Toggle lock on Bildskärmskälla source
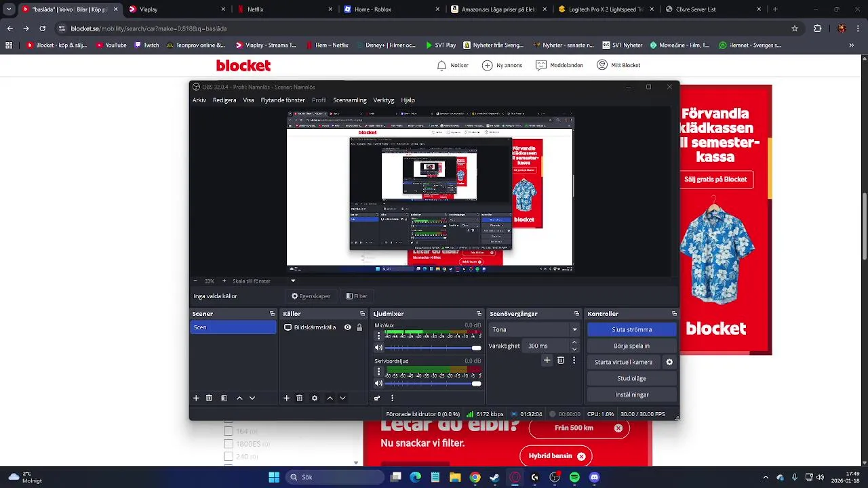The width and height of the screenshot is (868, 488). (359, 327)
